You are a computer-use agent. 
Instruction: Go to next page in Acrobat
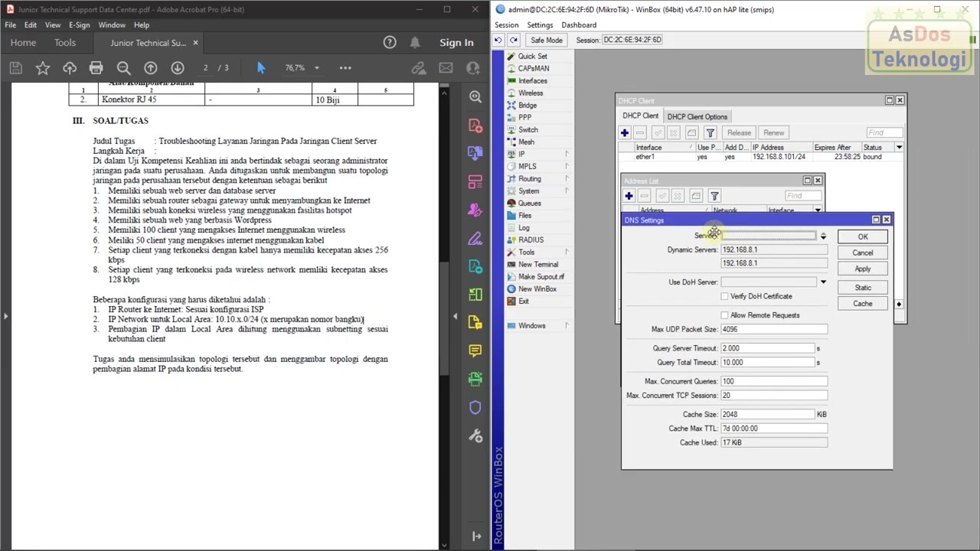[178, 68]
